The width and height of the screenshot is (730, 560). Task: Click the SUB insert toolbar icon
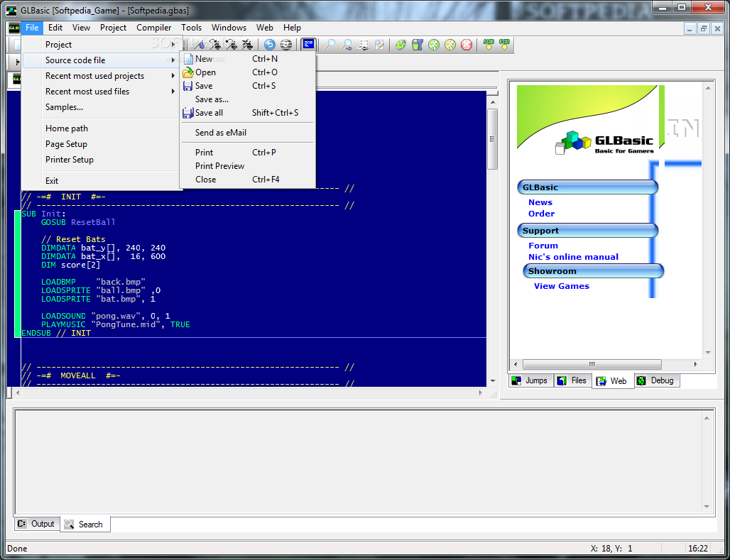[x=489, y=45]
